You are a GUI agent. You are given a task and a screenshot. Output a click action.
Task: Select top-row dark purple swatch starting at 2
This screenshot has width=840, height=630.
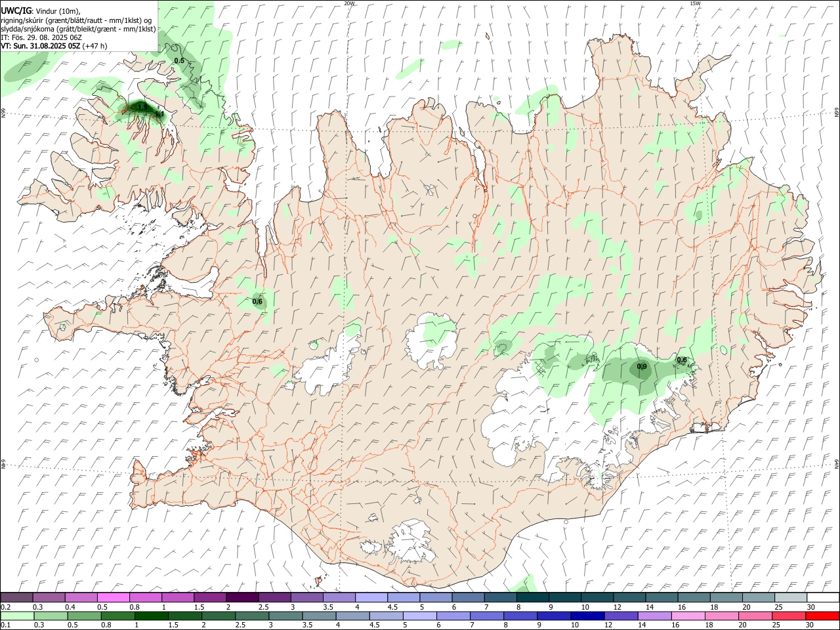point(241,597)
